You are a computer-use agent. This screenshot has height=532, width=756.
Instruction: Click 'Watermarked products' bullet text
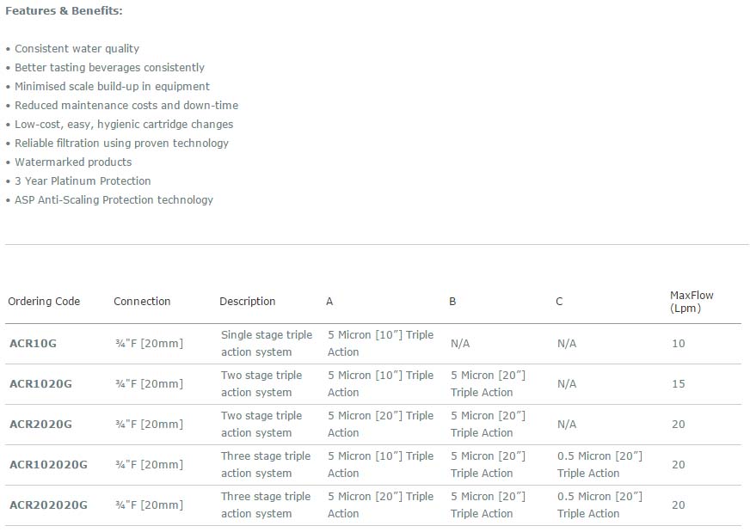point(73,162)
